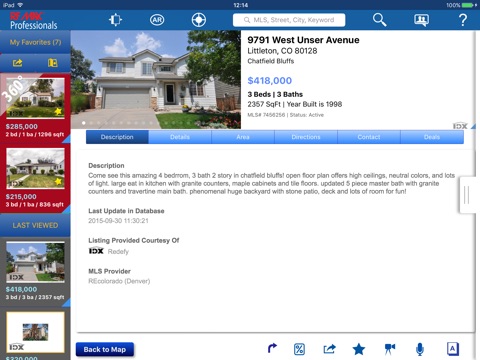Toggle the favorite star in the bottom toolbar
The height and width of the screenshot is (360, 480).
click(x=359, y=349)
